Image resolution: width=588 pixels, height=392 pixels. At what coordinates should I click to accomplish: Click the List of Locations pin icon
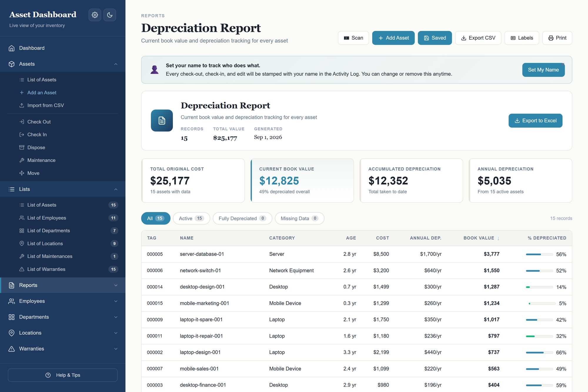point(22,243)
